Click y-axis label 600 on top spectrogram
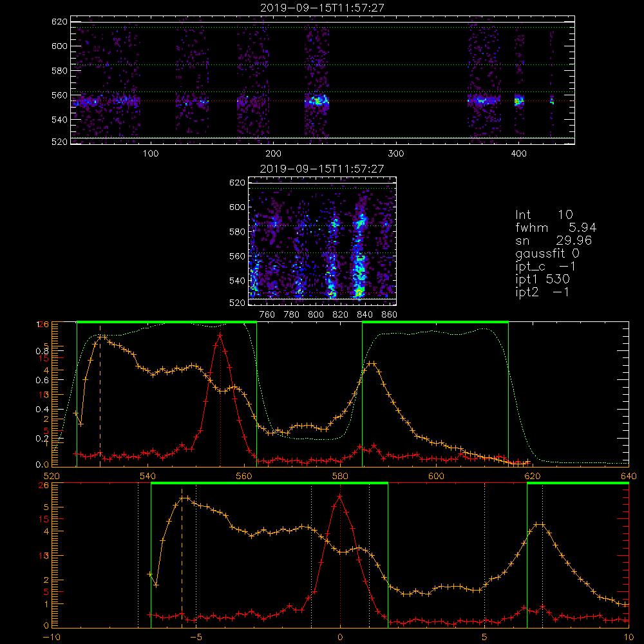The height and width of the screenshot is (644, 644). point(59,46)
